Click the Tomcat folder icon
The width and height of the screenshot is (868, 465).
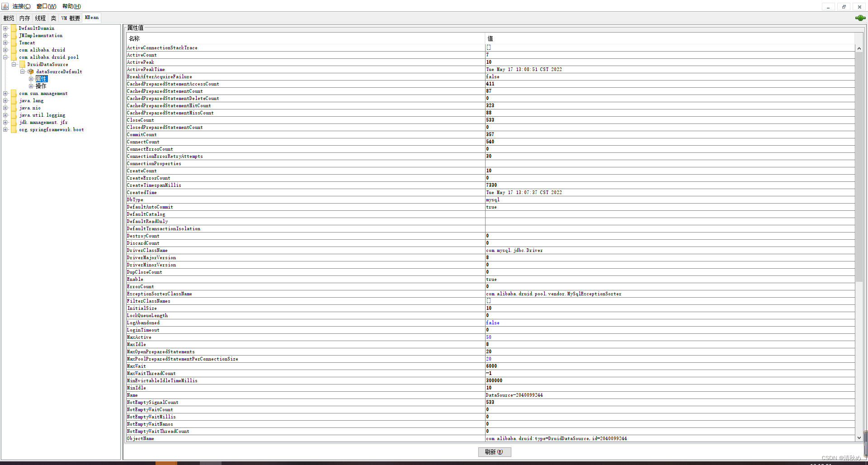coord(14,43)
